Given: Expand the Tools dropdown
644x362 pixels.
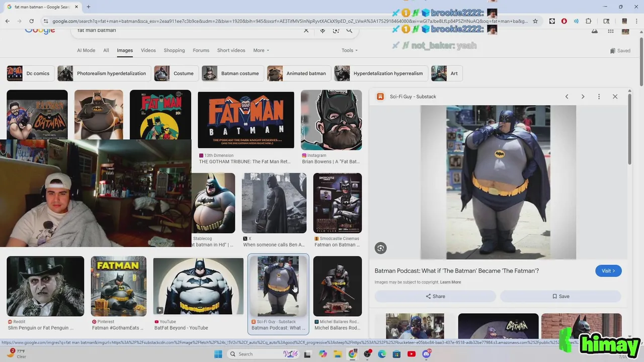Looking at the screenshot, I should click(350, 50).
